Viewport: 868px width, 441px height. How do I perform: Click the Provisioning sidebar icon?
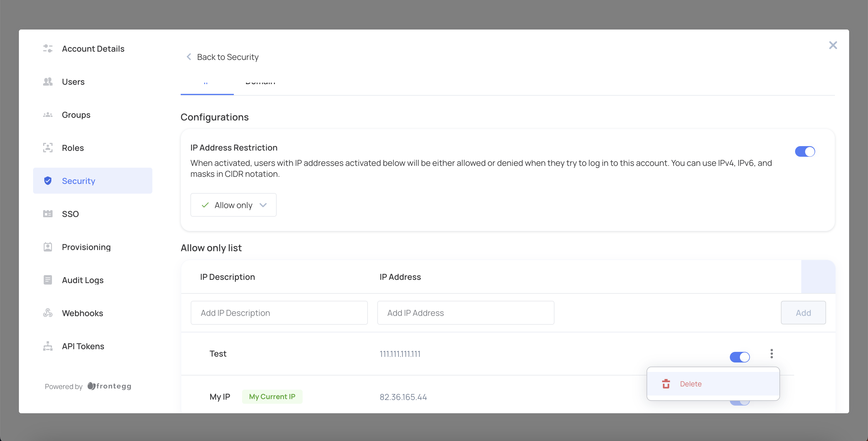point(48,246)
